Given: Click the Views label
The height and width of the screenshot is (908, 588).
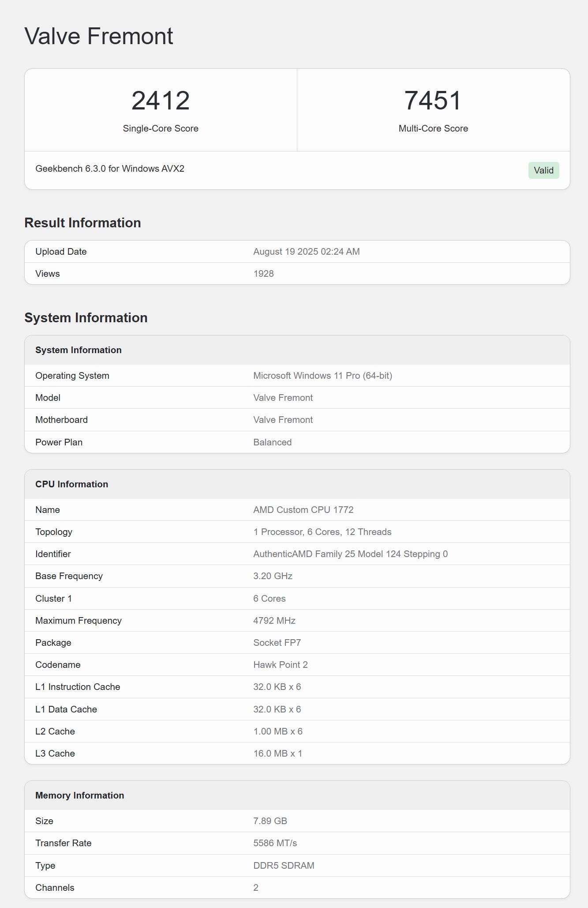Looking at the screenshot, I should (x=48, y=274).
